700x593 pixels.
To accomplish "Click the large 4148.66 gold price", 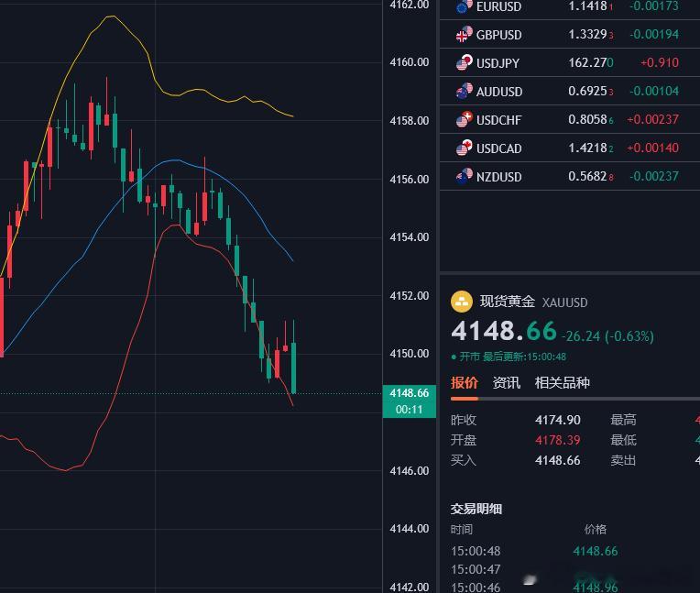I will pyautogui.click(x=504, y=331).
